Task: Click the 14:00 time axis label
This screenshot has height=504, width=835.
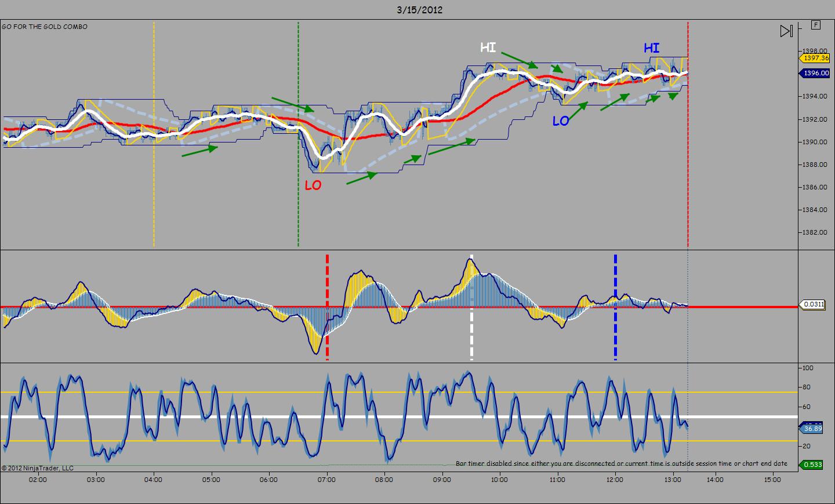Action: coord(715,479)
